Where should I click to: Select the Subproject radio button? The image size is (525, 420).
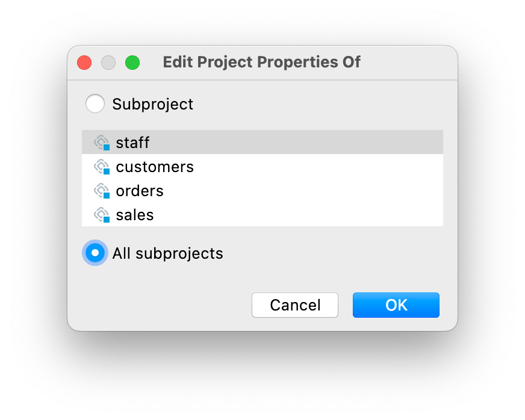pyautogui.click(x=95, y=103)
